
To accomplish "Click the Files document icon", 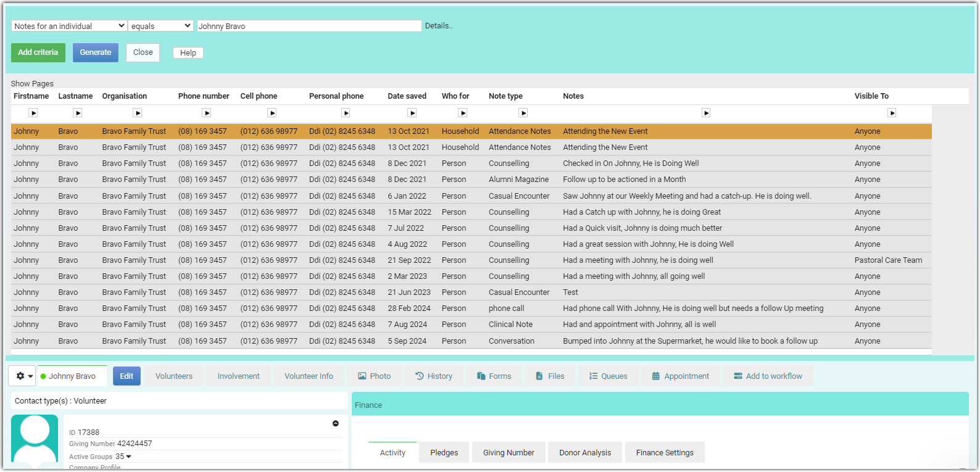I will (539, 376).
